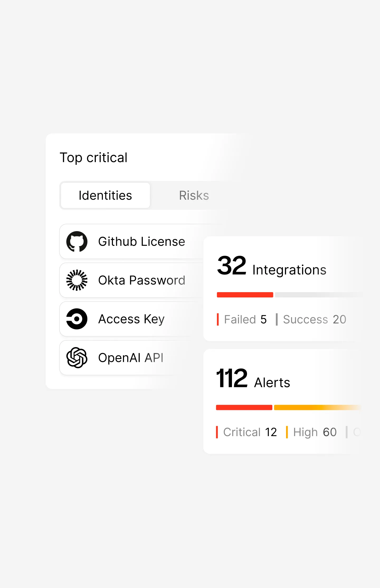
Task: Click the gray success integrations bar
Action: 317,295
